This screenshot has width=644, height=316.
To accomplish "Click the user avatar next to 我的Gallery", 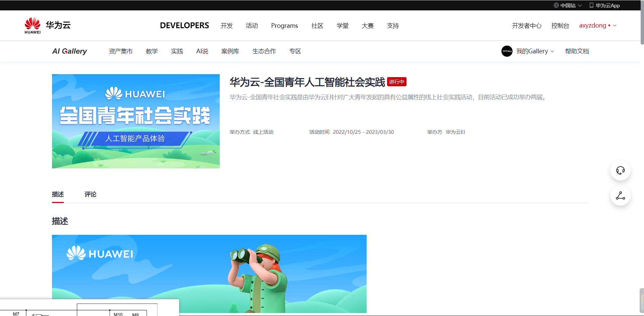I will point(507,51).
